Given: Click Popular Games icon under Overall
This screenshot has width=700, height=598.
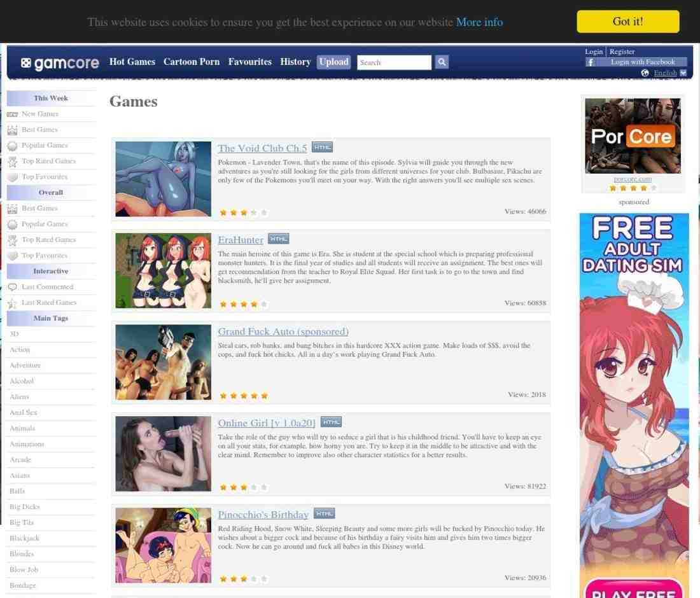Looking at the screenshot, I should pos(13,224).
